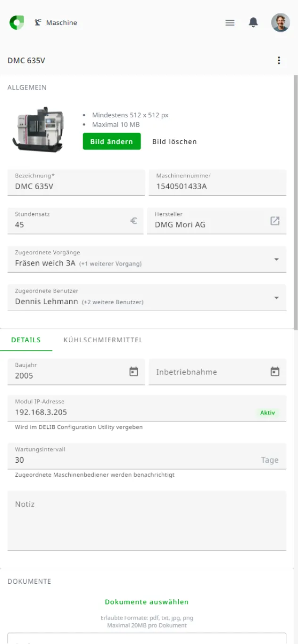The height and width of the screenshot is (644, 298).
Task: Open the Inbetriebnahme calendar picker
Action: 275,372
